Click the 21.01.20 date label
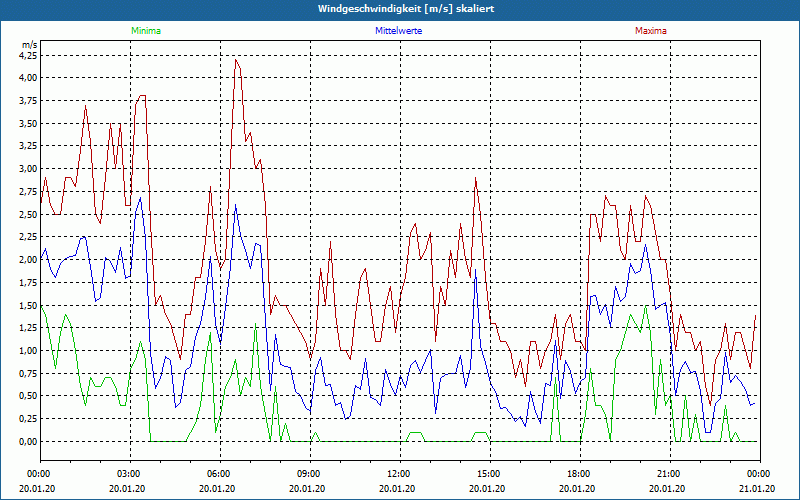 pos(757,489)
